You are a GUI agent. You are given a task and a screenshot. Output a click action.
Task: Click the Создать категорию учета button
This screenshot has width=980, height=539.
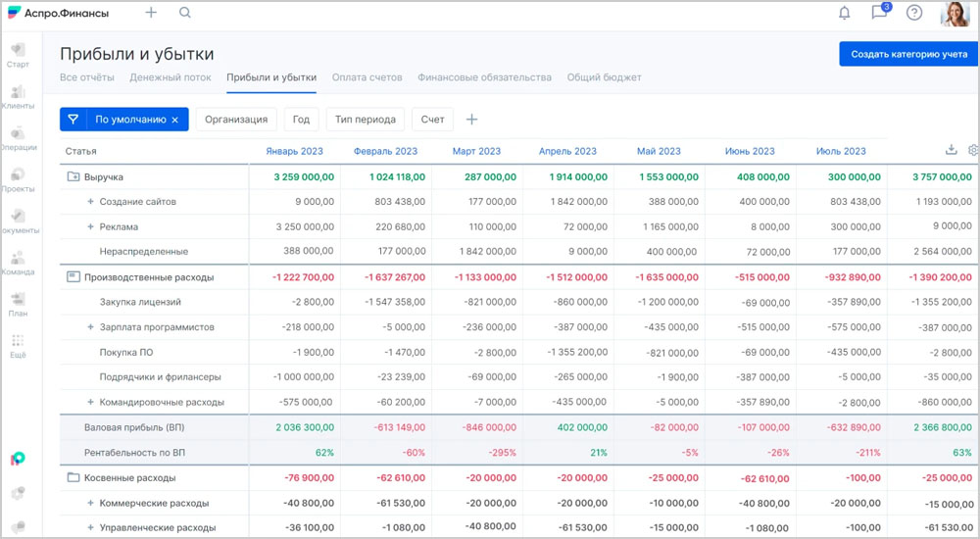908,55
